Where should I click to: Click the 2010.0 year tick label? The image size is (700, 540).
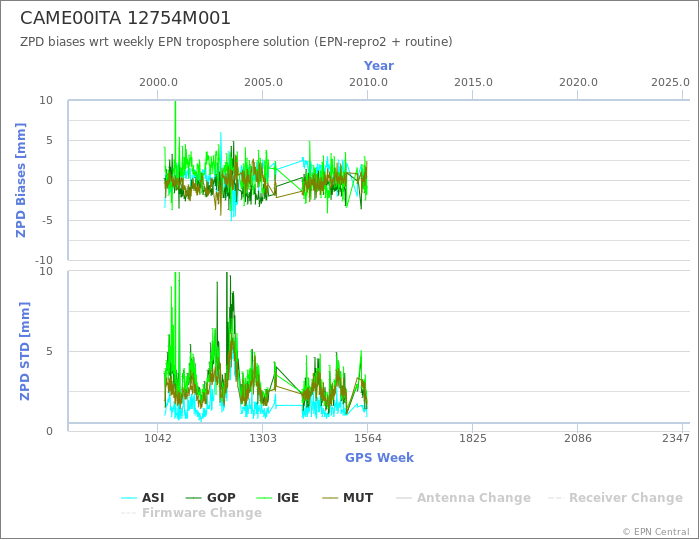(368, 83)
